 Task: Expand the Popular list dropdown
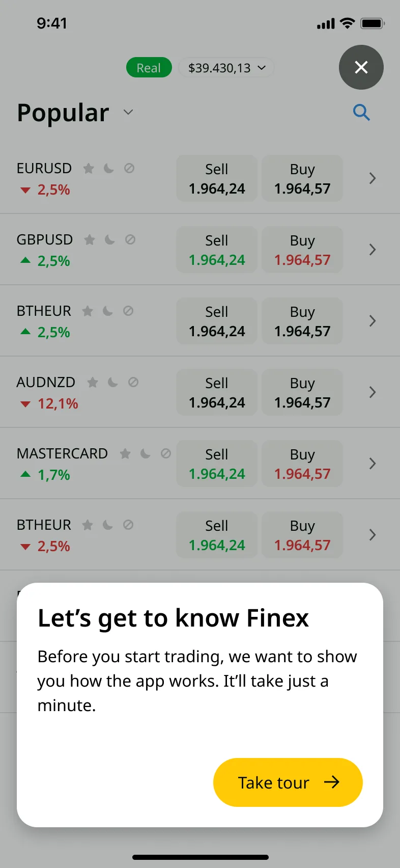point(128,112)
